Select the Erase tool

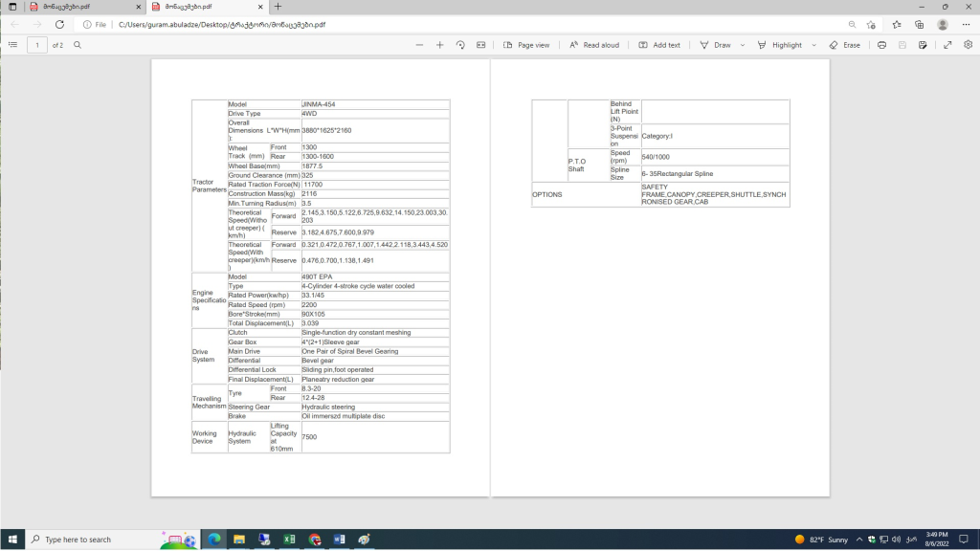844,45
